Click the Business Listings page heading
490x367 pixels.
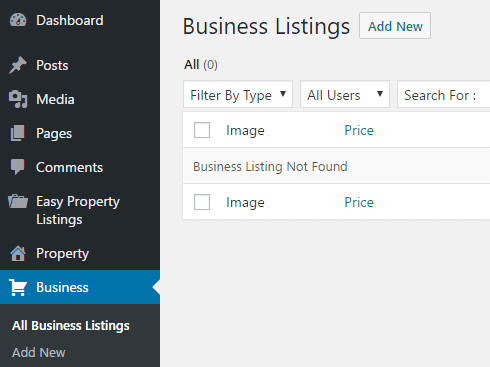pyautogui.click(x=266, y=26)
